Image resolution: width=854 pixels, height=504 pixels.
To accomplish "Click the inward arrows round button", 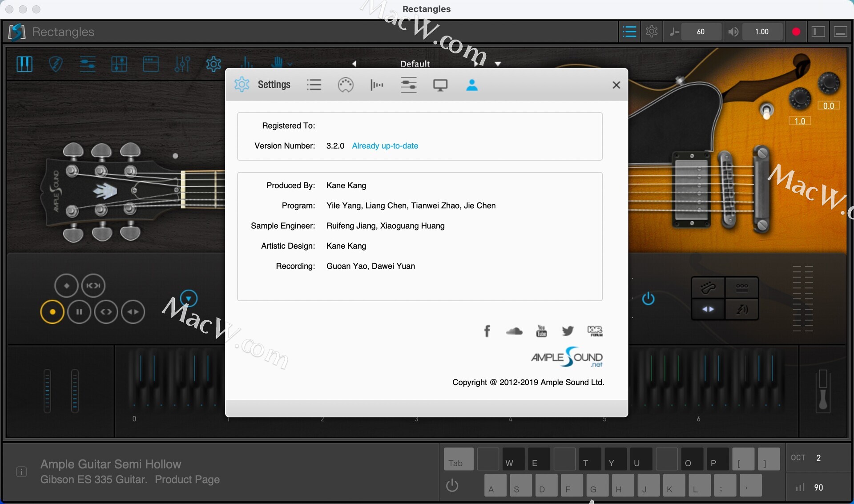I will [x=133, y=312].
